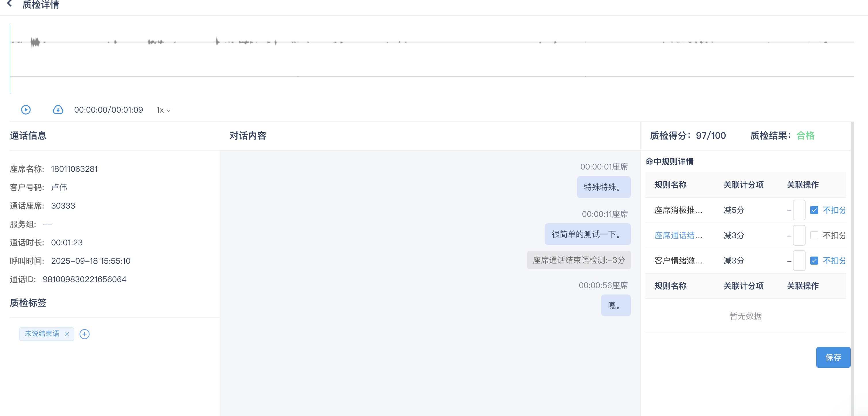868x416 pixels.
Task: Open the 1x playback speed dropdown
Action: 163,110
